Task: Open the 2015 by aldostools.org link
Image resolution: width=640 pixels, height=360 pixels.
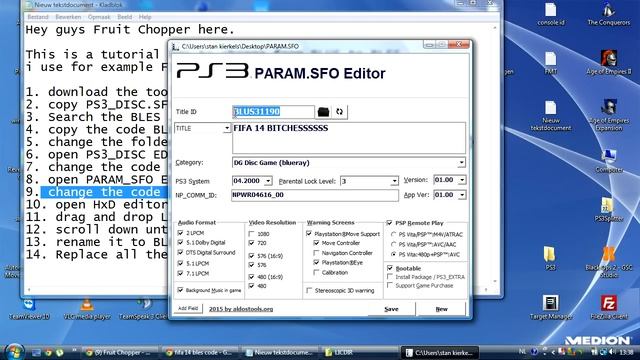Action: click(241, 309)
